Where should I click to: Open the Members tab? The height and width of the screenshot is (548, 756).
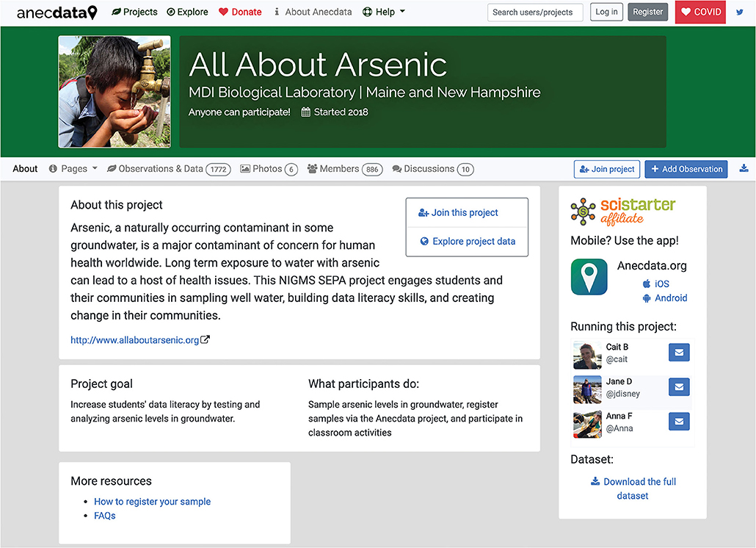345,169
